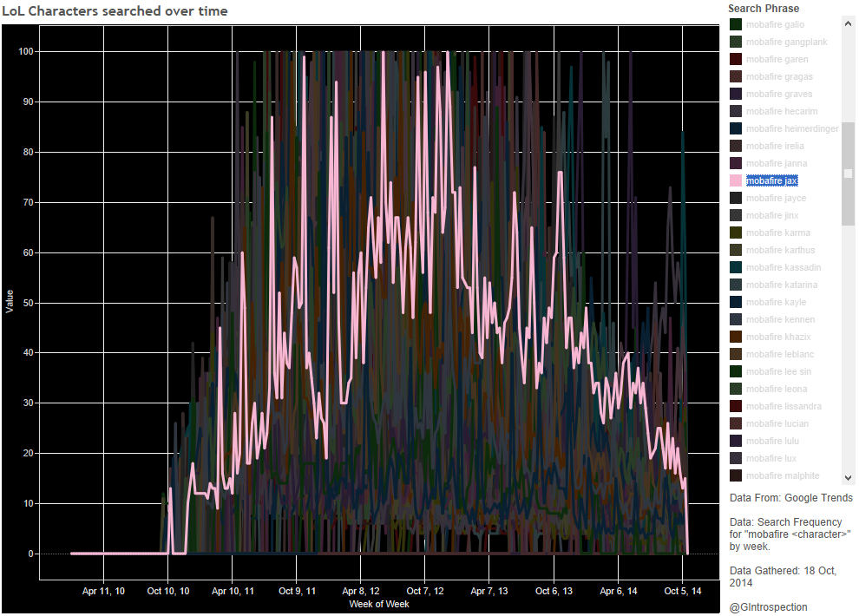Screen dimensions: 859x616
Task: Click the mobafire garen color swatch
Action: pyautogui.click(x=736, y=59)
